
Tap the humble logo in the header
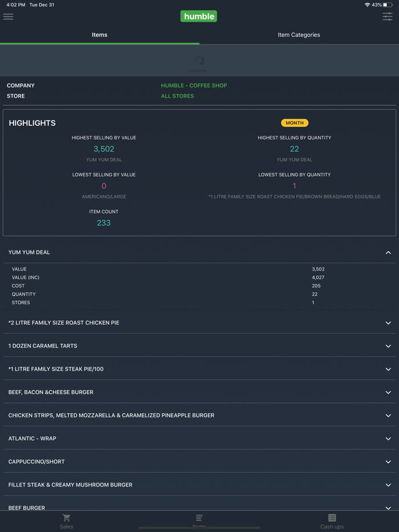click(x=198, y=16)
